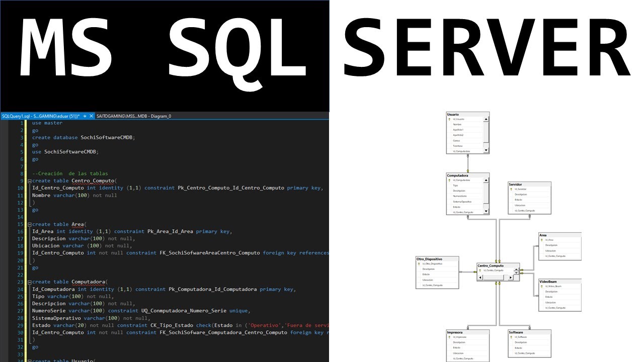Click the '--Creación de las tablas' comment
The height and width of the screenshot is (362, 644).
tap(70, 173)
